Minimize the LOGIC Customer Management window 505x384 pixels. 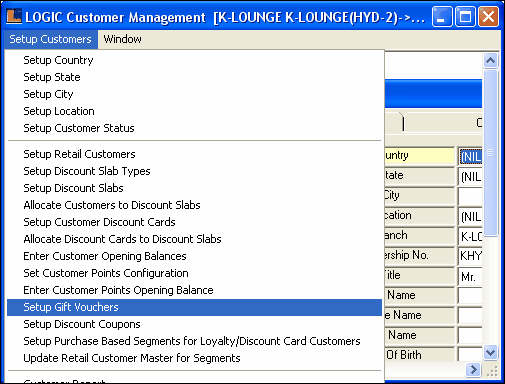click(442, 17)
